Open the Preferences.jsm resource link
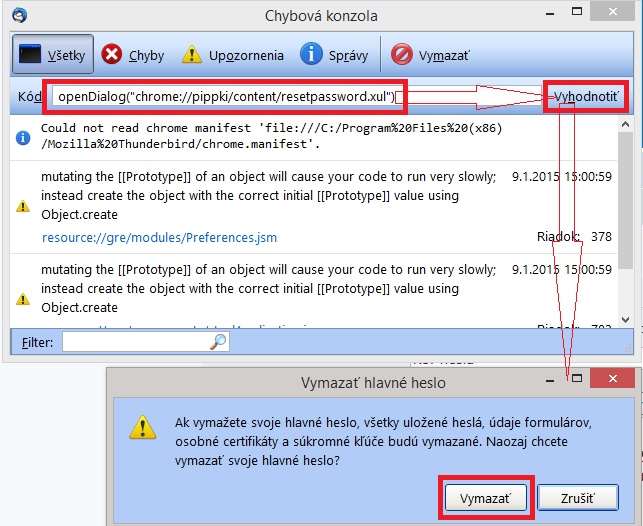 pyautogui.click(x=159, y=238)
